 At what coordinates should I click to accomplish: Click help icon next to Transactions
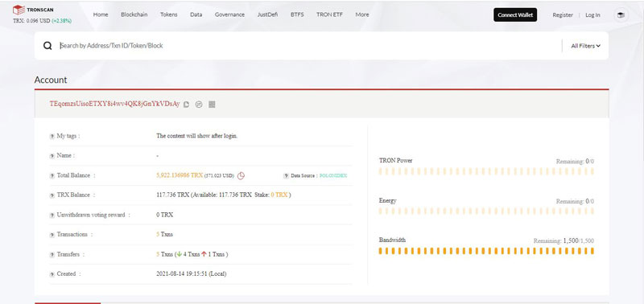click(52, 235)
